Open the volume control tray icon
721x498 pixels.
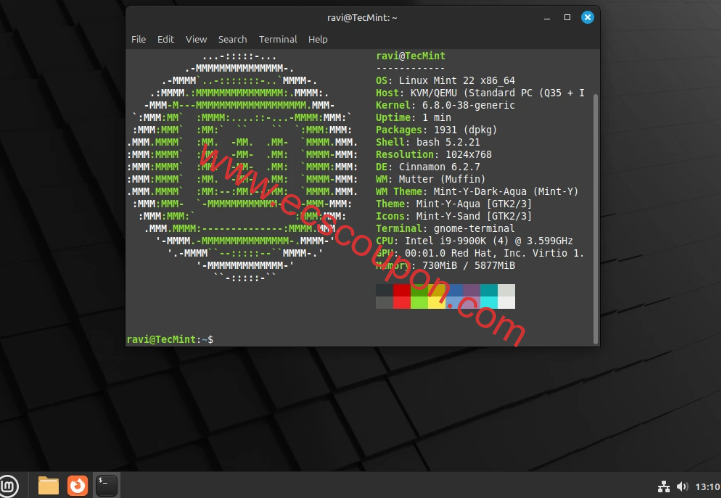coord(682,487)
